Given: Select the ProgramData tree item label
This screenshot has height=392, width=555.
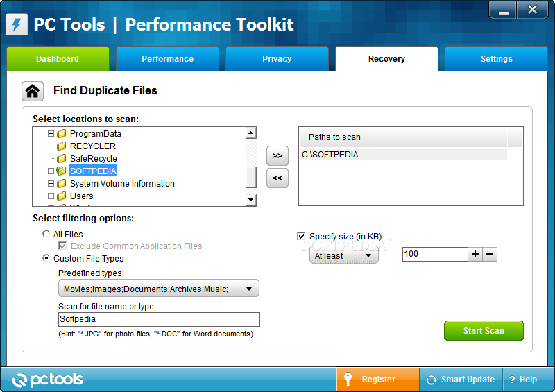Looking at the screenshot, I should [x=96, y=133].
